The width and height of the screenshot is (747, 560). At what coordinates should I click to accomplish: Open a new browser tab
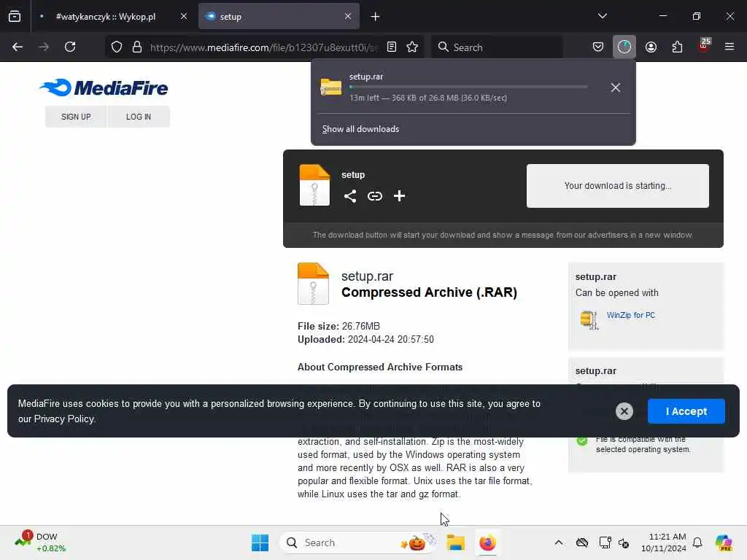(376, 17)
